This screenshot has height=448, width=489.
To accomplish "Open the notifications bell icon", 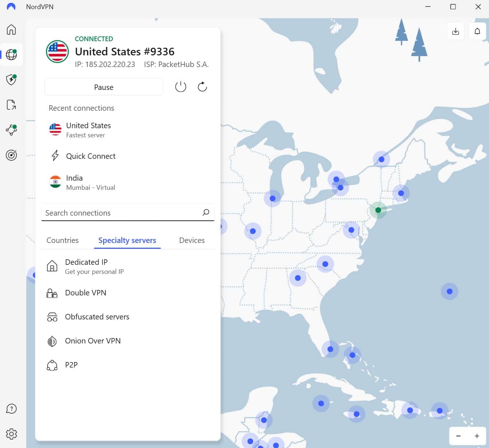I will (x=477, y=31).
